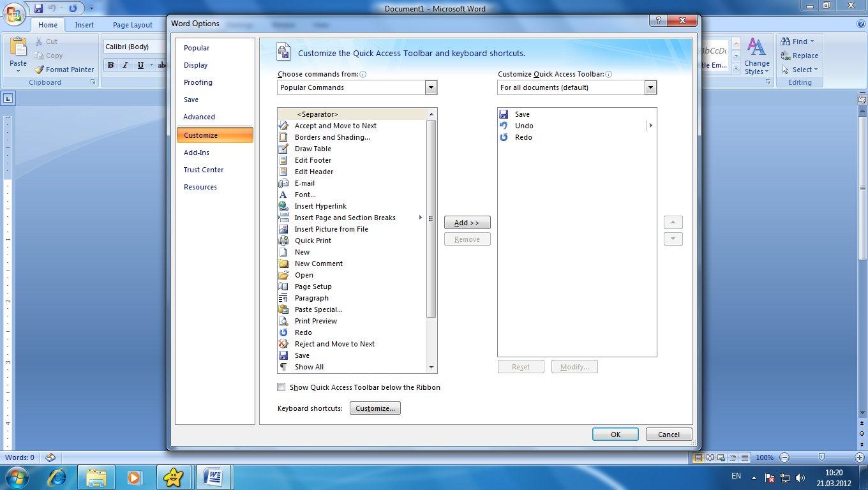Viewport: 868px width, 490px height.
Task: Select the New Comment icon
Action: [283, 264]
